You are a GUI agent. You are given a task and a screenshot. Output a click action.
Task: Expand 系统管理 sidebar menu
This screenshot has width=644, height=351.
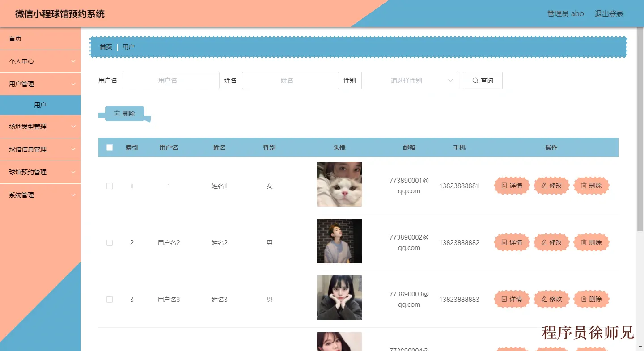[40, 195]
